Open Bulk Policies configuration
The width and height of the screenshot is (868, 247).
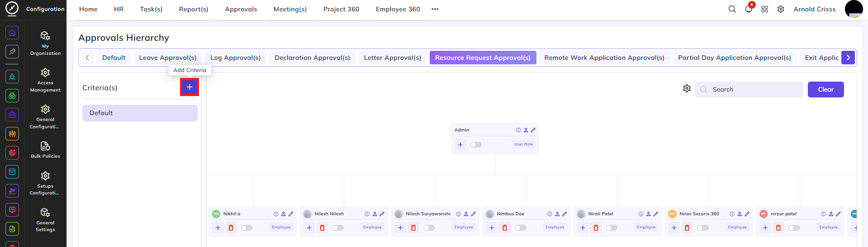tap(45, 150)
